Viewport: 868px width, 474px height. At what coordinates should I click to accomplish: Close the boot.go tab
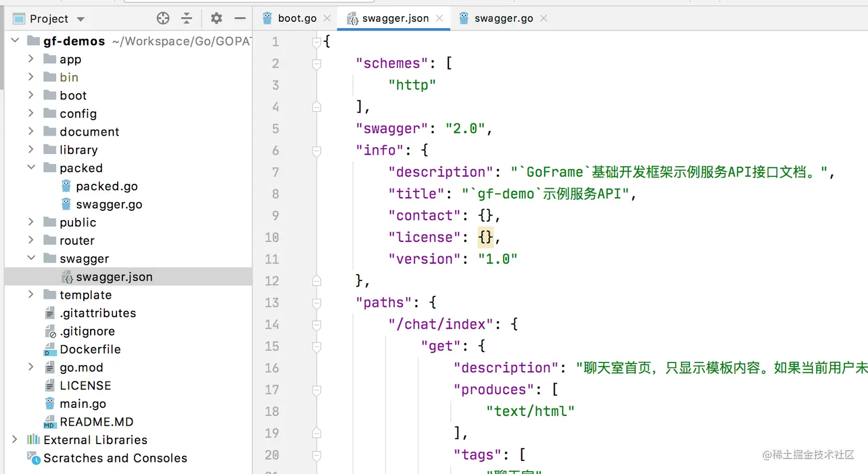tap(327, 18)
